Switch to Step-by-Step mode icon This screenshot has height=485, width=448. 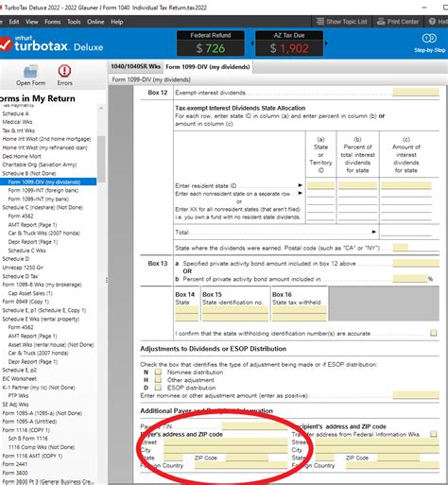point(429,39)
